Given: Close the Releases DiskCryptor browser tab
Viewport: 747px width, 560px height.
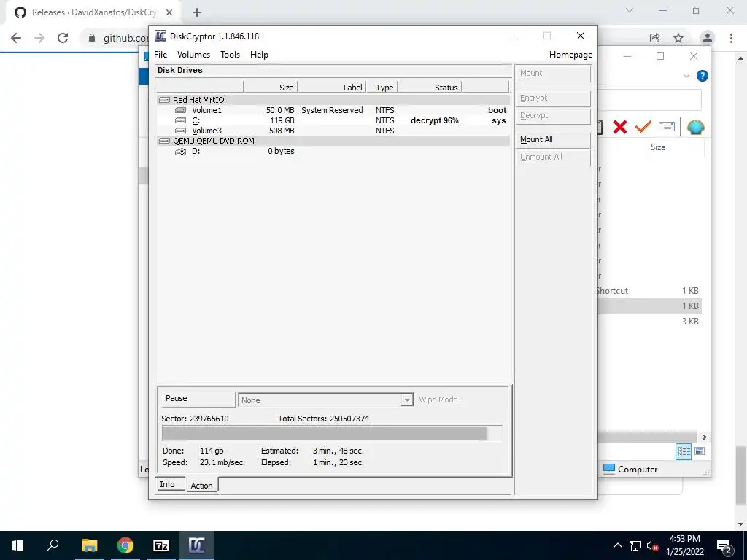Looking at the screenshot, I should tap(169, 12).
